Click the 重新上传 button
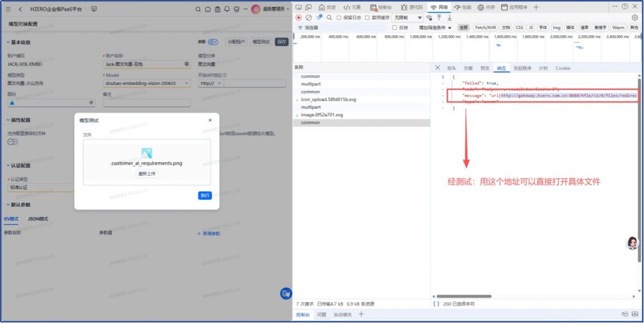The image size is (644, 323). point(147,173)
